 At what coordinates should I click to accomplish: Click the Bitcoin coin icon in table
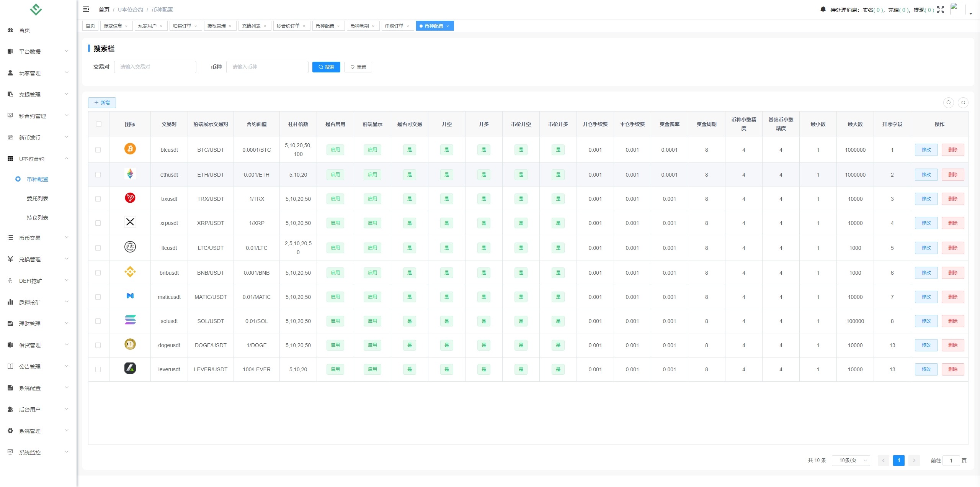130,149
